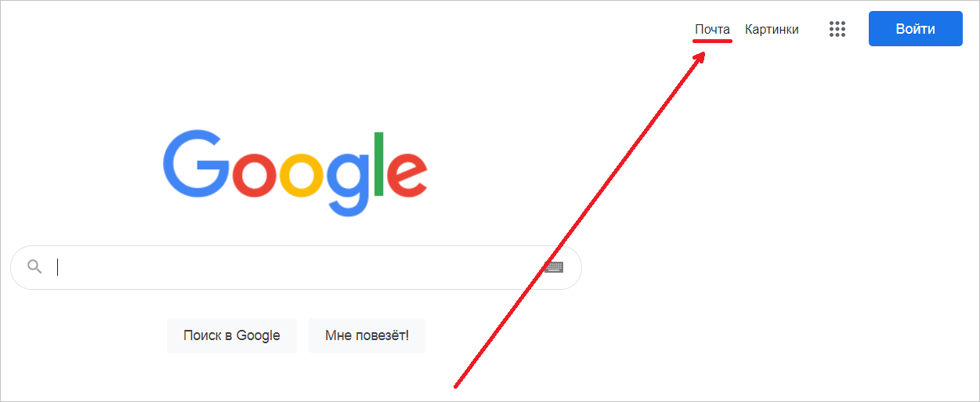Image resolution: width=980 pixels, height=402 pixels.
Task: Click the red underline beneath Почта
Action: (x=712, y=41)
